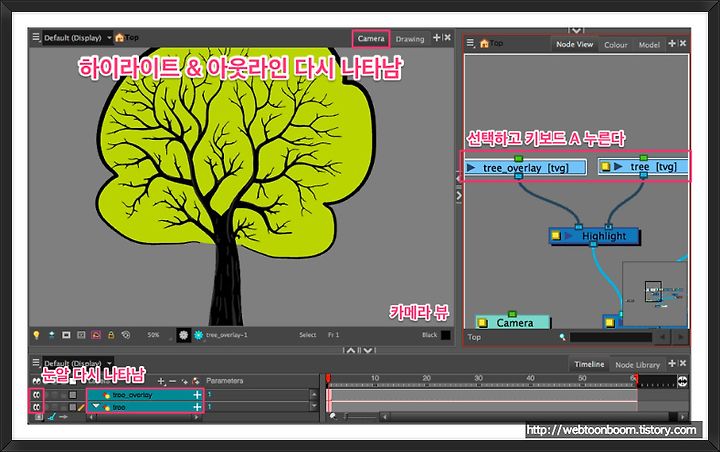Click the Top home icon in Node View

pyautogui.click(x=484, y=44)
